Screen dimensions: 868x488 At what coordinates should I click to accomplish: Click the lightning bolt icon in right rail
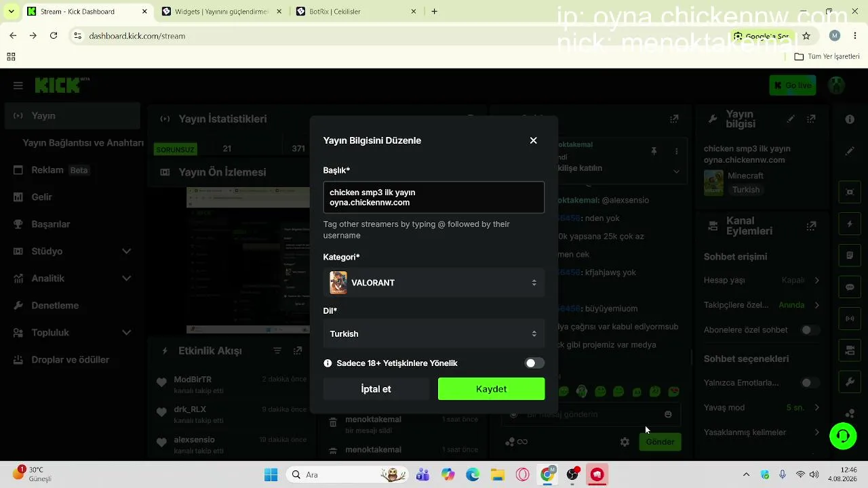[x=850, y=224]
